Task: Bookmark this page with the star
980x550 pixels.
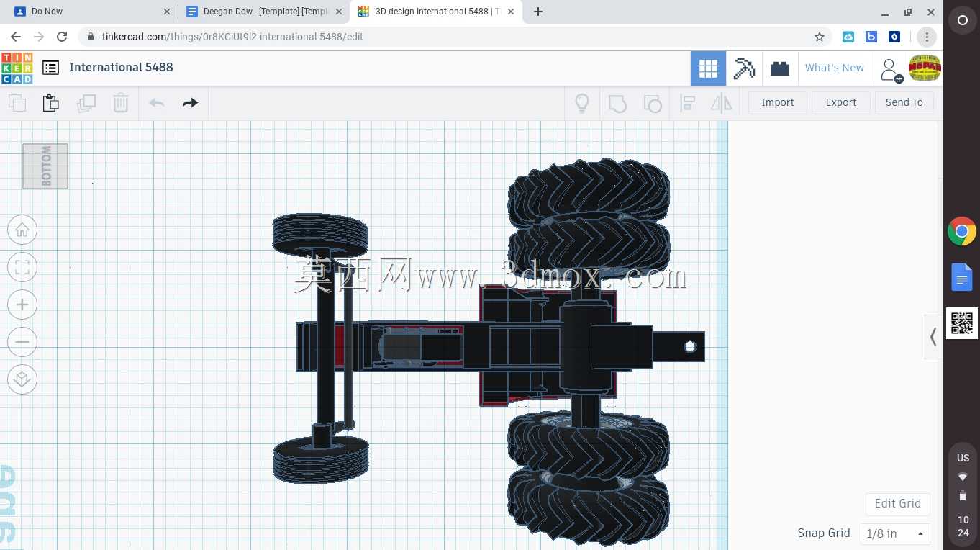Action: tap(819, 37)
